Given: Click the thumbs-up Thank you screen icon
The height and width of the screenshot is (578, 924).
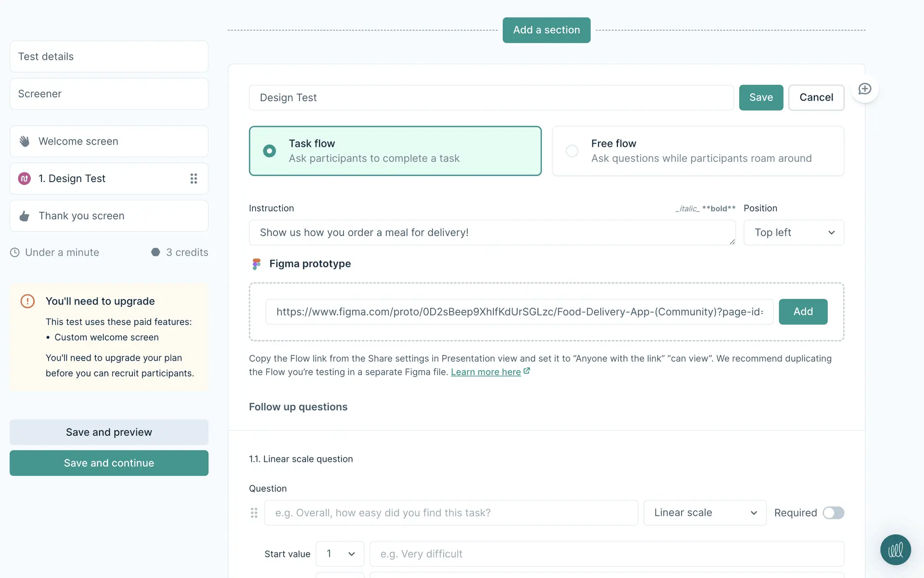Looking at the screenshot, I should click(x=25, y=216).
